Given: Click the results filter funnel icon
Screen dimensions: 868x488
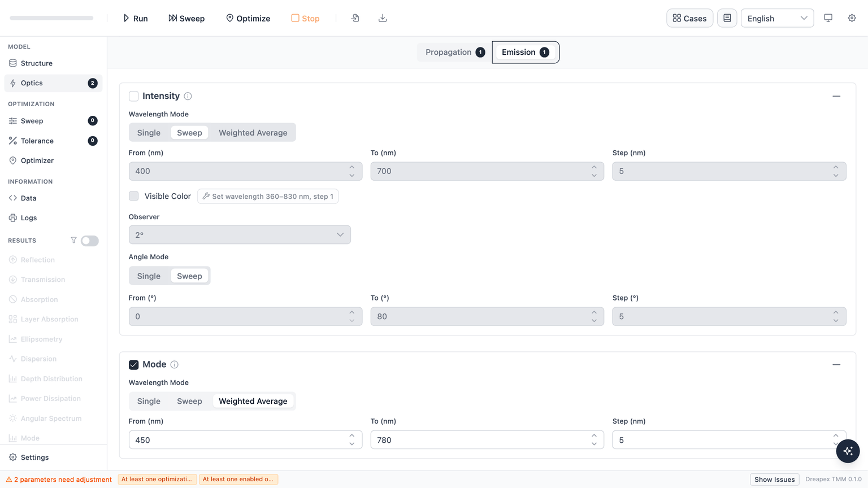Looking at the screenshot, I should click(73, 240).
